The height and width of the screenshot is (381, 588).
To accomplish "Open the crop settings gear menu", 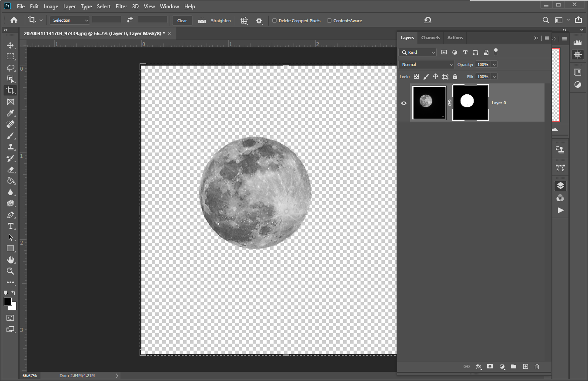I will pyautogui.click(x=259, y=20).
